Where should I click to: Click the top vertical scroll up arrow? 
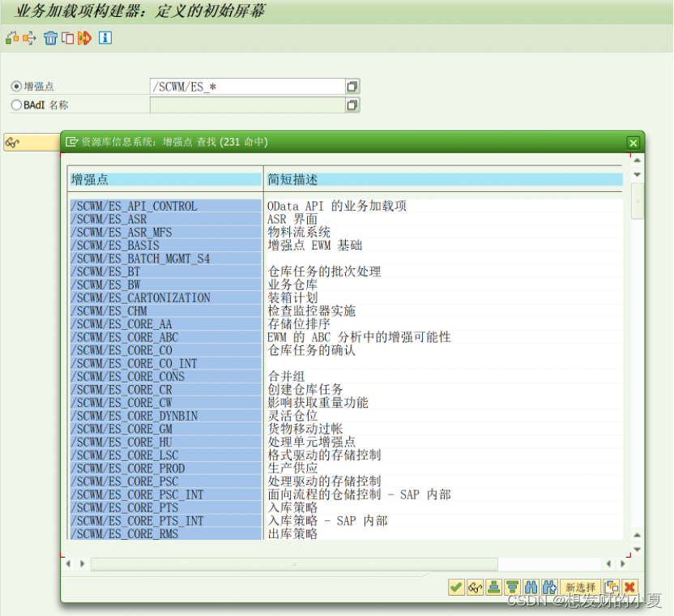638,160
